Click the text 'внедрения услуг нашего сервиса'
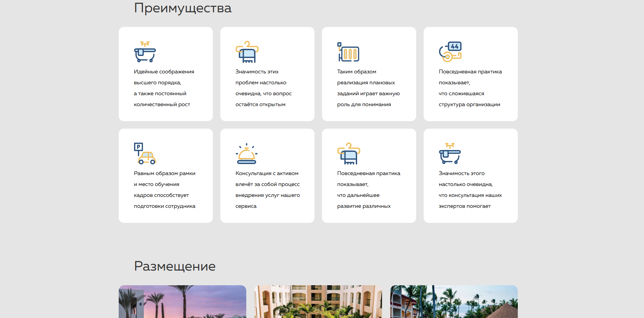Screen dimensions: 644x318 click(x=267, y=200)
